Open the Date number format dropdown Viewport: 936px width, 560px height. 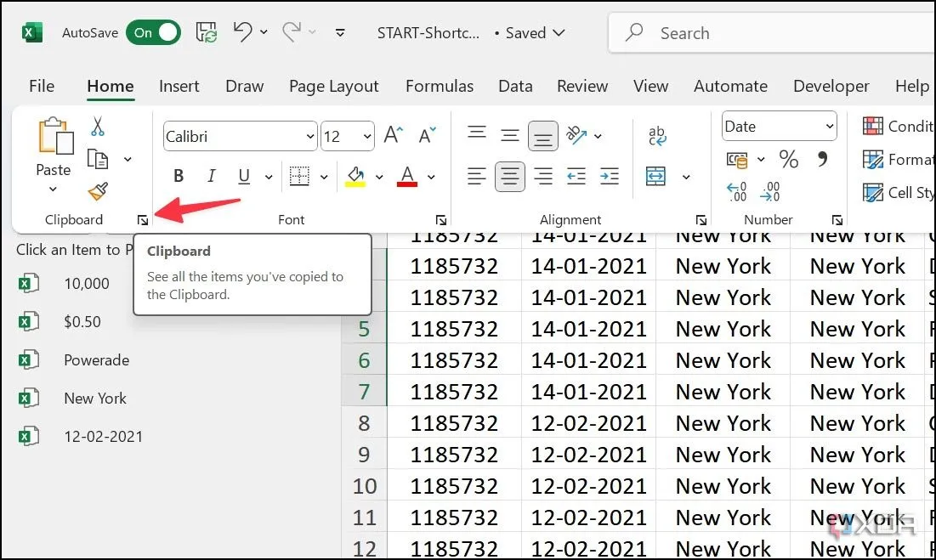click(x=829, y=127)
